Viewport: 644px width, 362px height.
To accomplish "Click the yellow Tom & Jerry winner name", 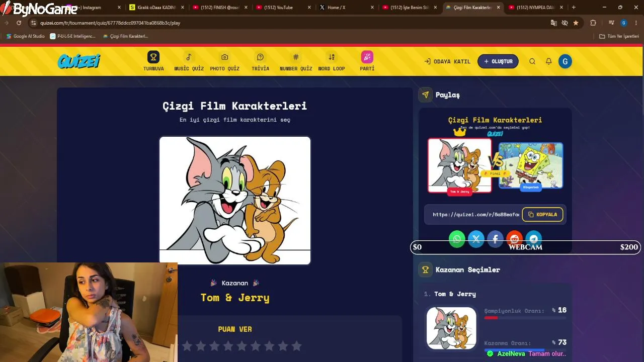I will (x=235, y=298).
